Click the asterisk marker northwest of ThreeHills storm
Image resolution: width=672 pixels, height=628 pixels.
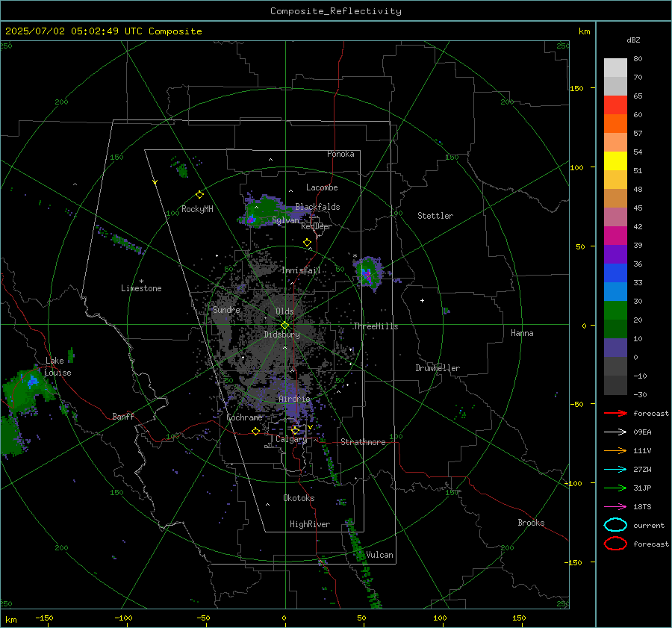click(x=355, y=256)
